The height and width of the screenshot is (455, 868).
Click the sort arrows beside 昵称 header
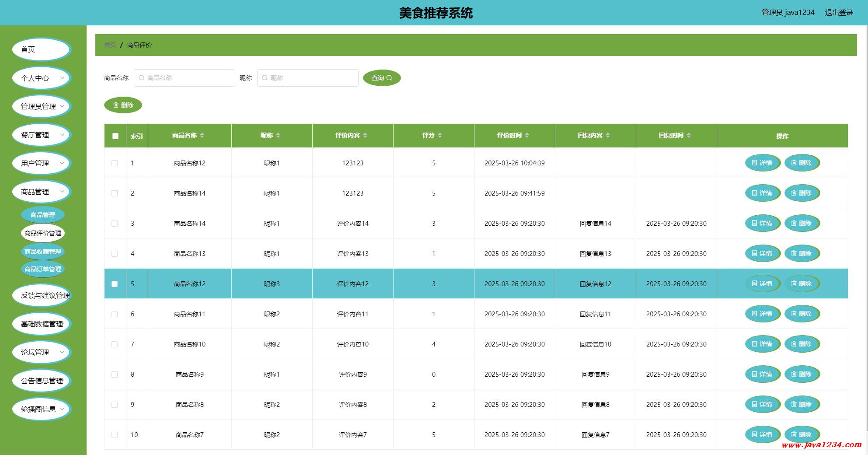(x=278, y=136)
